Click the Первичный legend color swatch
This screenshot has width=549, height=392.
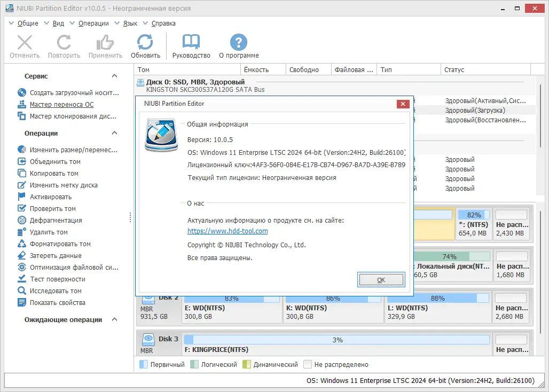[x=144, y=364]
